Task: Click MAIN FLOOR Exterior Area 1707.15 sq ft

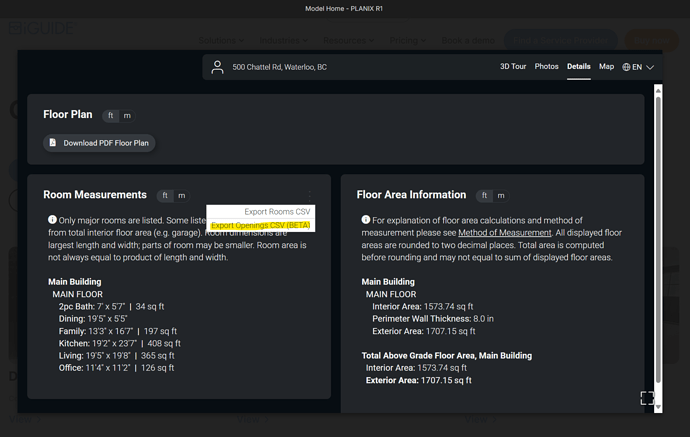Action: [424, 331]
